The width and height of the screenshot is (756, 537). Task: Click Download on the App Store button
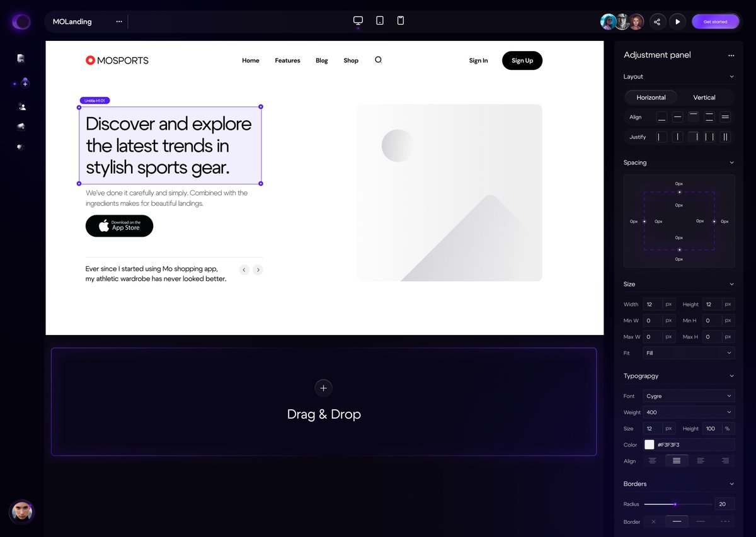coord(119,226)
